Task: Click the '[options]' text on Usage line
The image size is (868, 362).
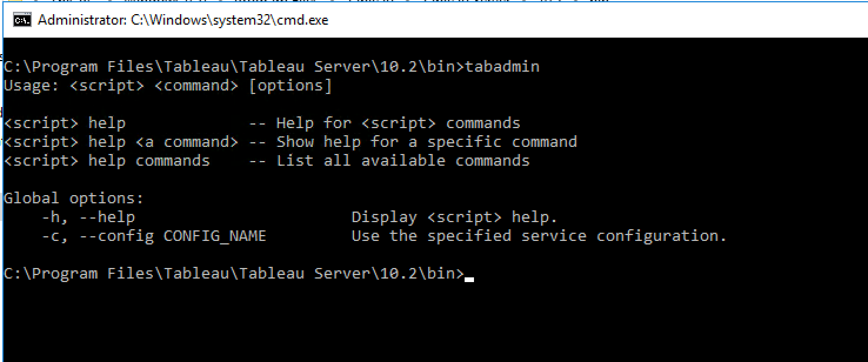Action: coord(290,86)
